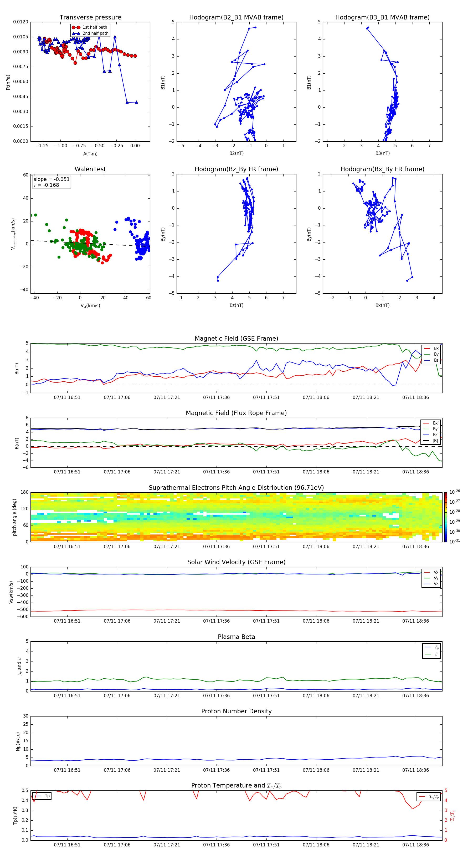Click the "Bz(nT)" x-axis label
This screenshot has width=473, height=868.
(x=236, y=305)
